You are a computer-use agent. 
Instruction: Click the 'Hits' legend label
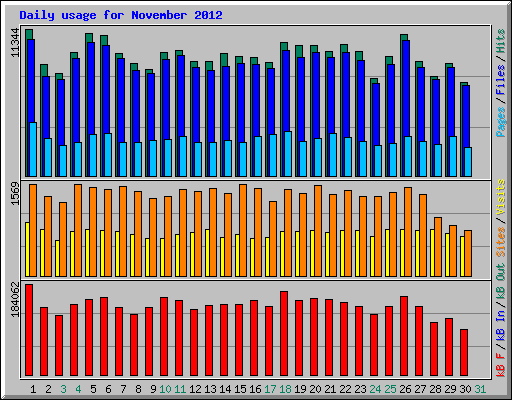[x=500, y=41]
